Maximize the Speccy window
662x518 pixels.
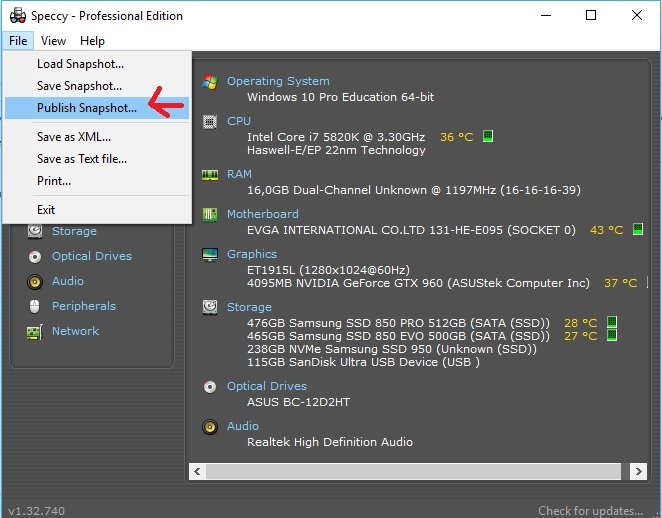(x=591, y=16)
